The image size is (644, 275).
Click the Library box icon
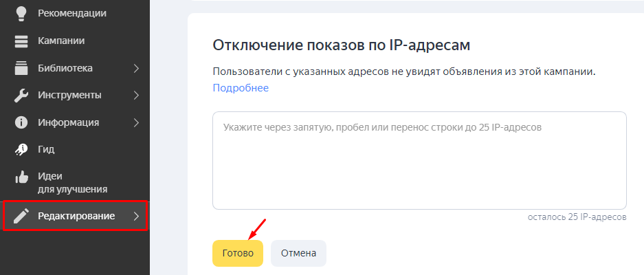pyautogui.click(x=21, y=68)
